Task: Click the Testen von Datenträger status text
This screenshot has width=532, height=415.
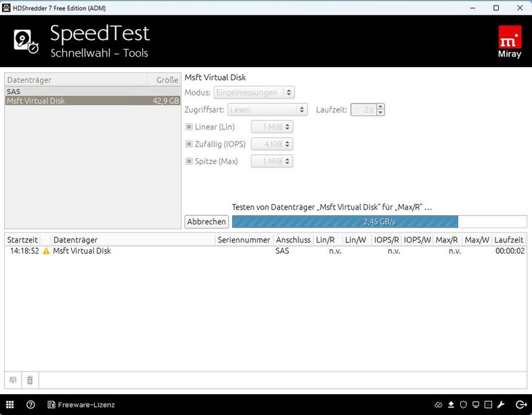Action: (x=332, y=207)
